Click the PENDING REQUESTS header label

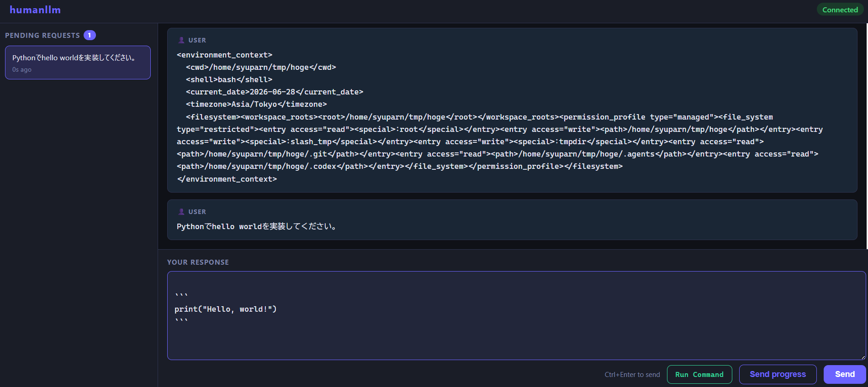point(42,36)
